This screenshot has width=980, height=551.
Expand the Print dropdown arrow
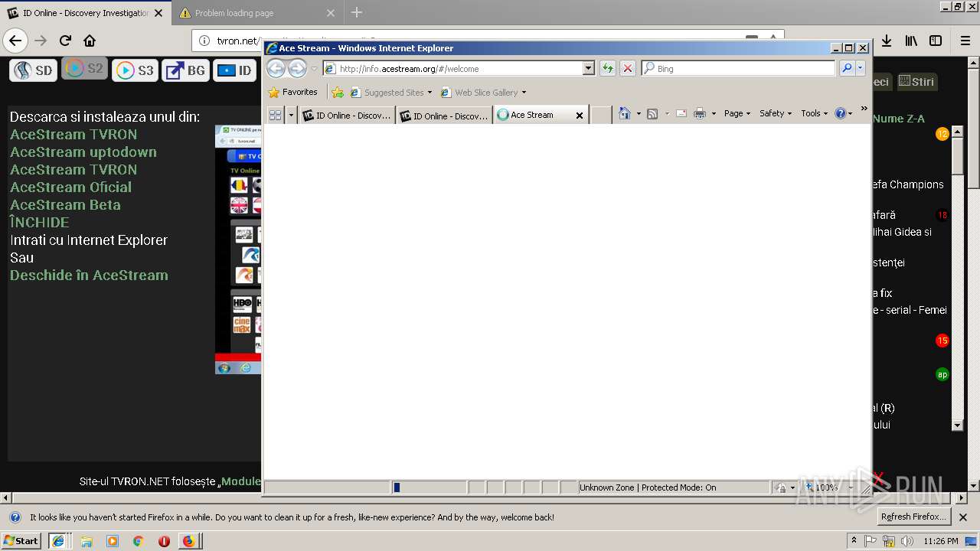[714, 113]
